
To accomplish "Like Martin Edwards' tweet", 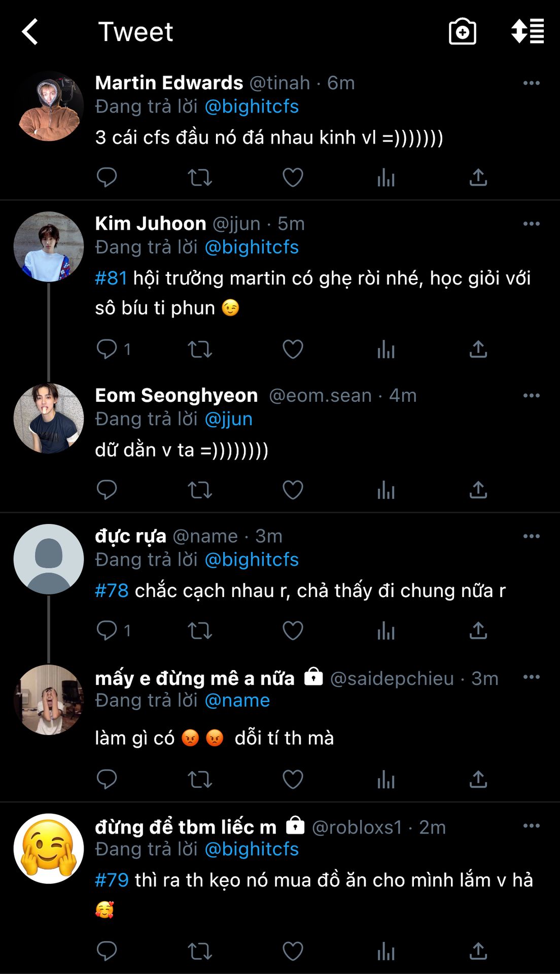I will pyautogui.click(x=293, y=178).
